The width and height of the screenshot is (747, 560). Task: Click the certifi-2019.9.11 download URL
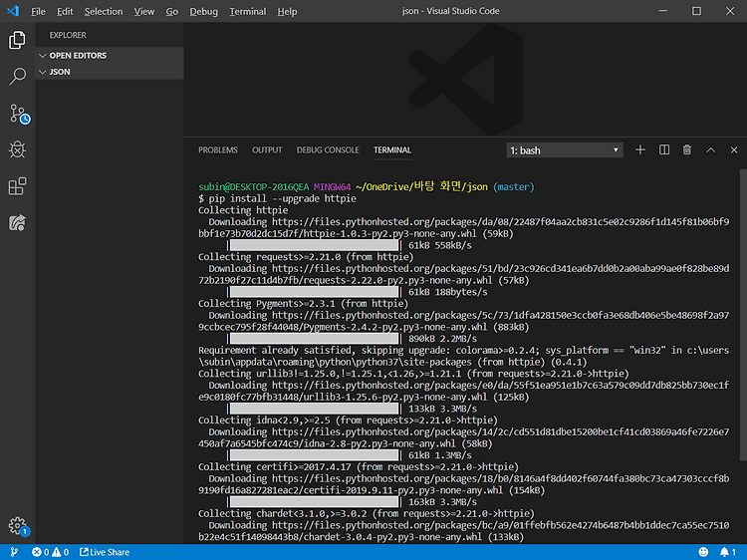pos(463,484)
